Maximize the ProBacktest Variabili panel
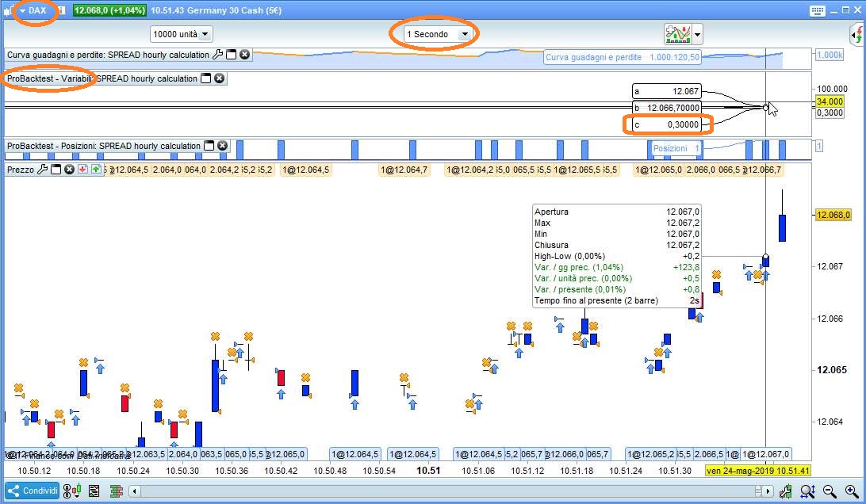866x504 pixels. coord(206,78)
